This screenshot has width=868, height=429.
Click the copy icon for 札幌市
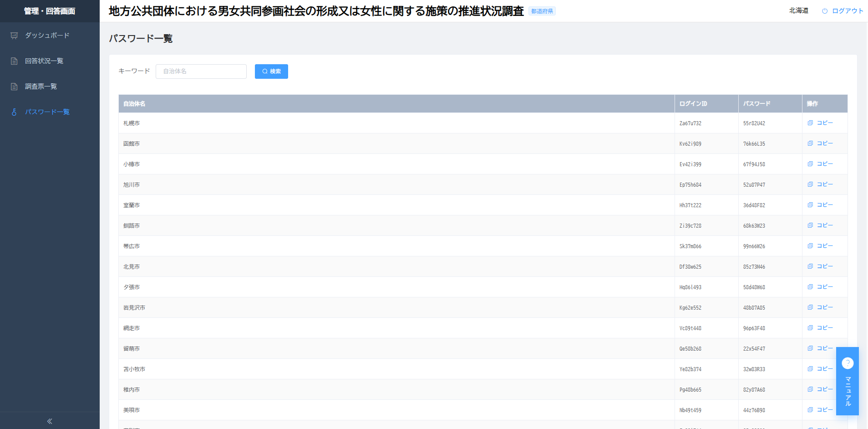click(x=810, y=123)
